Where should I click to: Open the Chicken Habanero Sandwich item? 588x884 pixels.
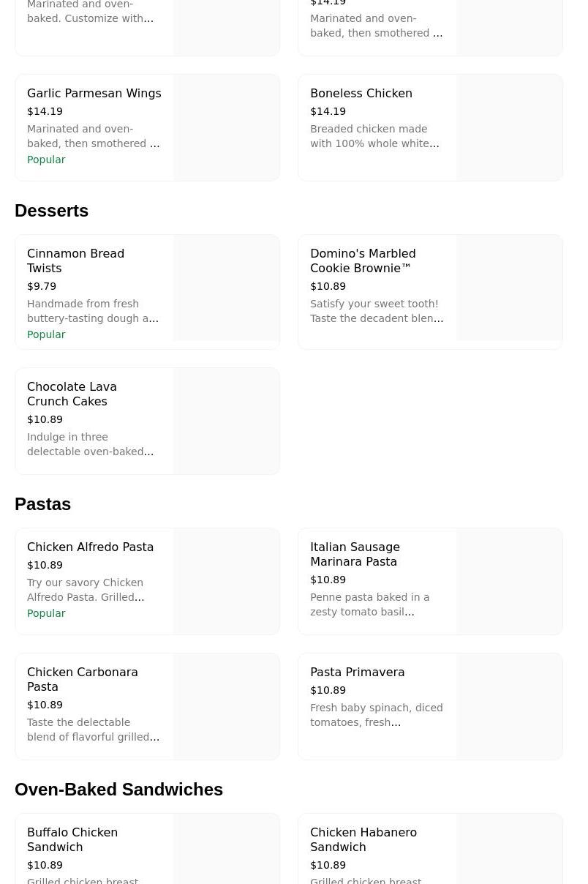(x=363, y=839)
